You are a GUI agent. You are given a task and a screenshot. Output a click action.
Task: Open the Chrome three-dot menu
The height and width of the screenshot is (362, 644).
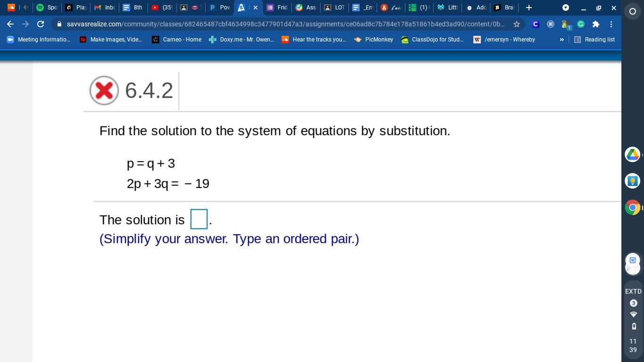[611, 24]
